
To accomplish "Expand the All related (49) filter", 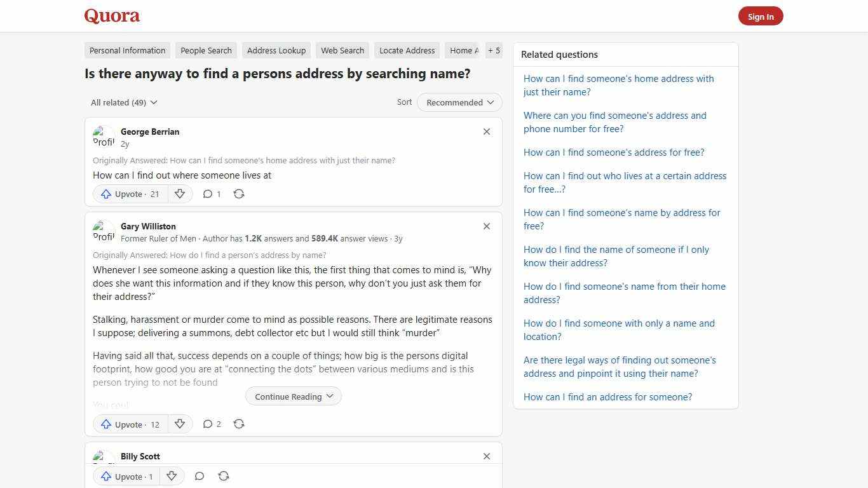I will tap(123, 102).
